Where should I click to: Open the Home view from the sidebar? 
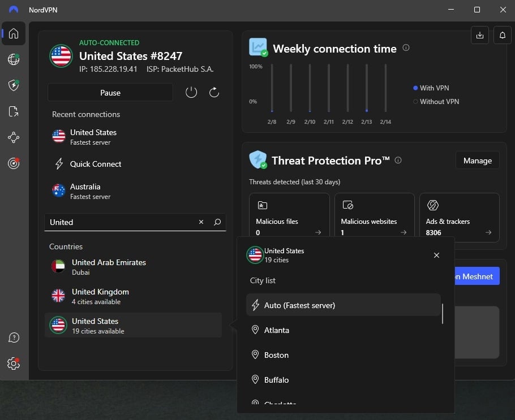(14, 33)
